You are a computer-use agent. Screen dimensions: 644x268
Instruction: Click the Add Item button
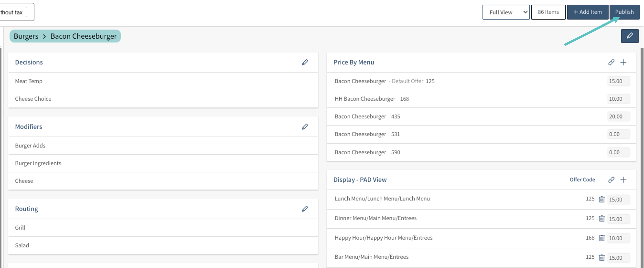(x=587, y=12)
